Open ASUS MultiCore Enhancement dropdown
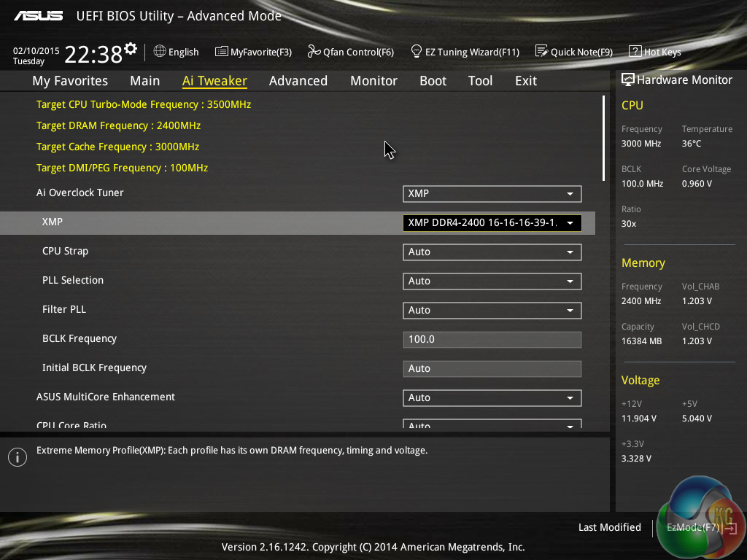Image resolution: width=747 pixels, height=560 pixels. [x=492, y=397]
